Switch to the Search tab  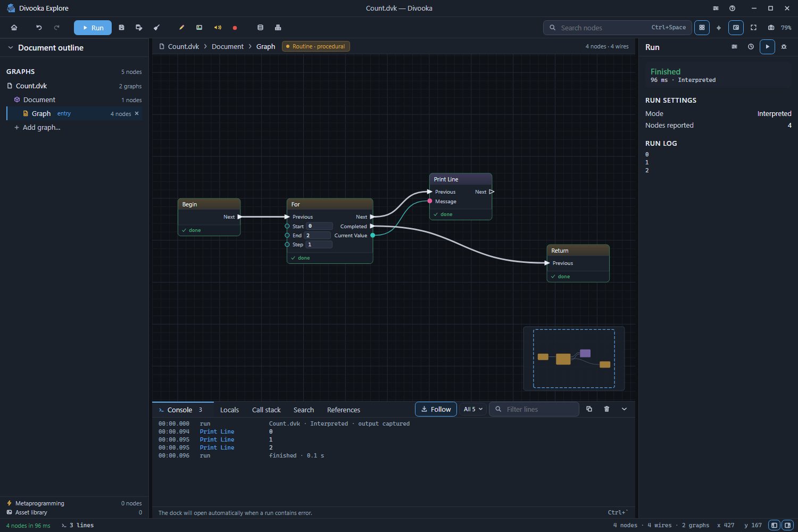click(x=303, y=410)
